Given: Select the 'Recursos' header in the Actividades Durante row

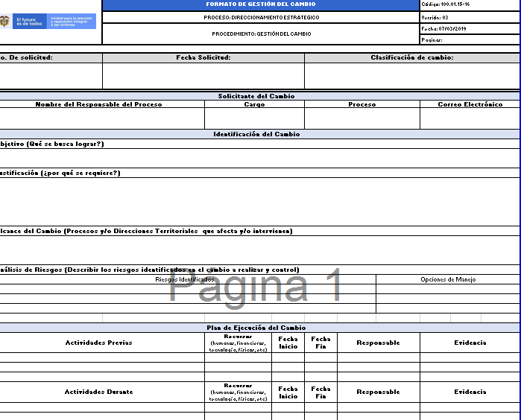Looking at the screenshot, I should [x=238, y=392].
